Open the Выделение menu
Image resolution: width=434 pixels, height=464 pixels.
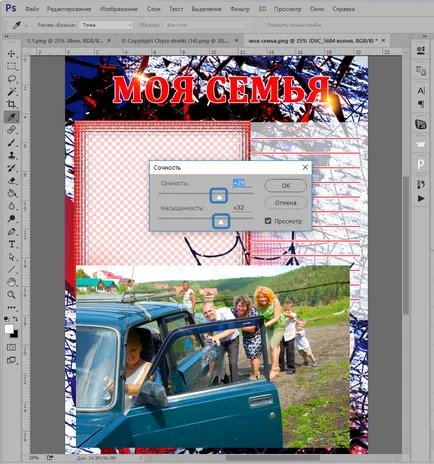tap(207, 9)
